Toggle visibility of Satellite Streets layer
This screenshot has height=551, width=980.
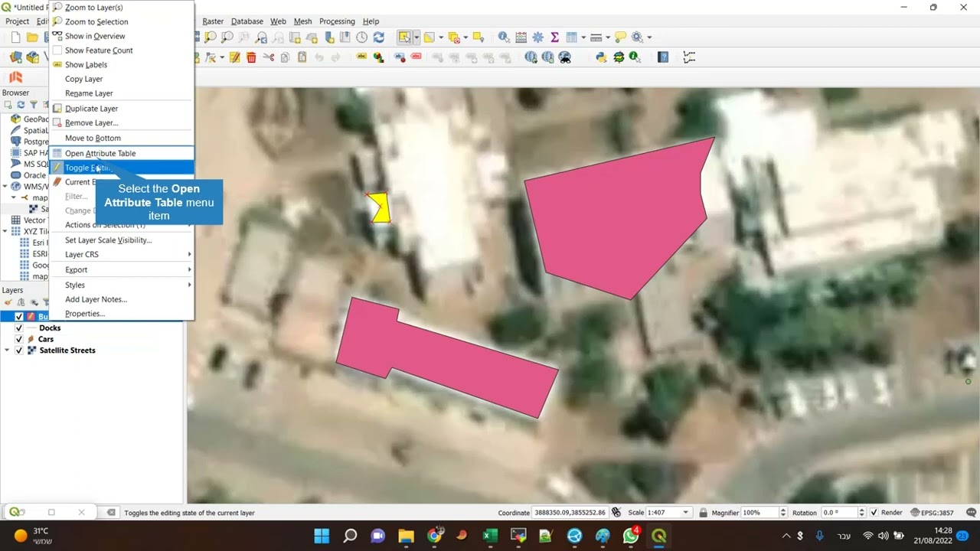pyautogui.click(x=19, y=350)
